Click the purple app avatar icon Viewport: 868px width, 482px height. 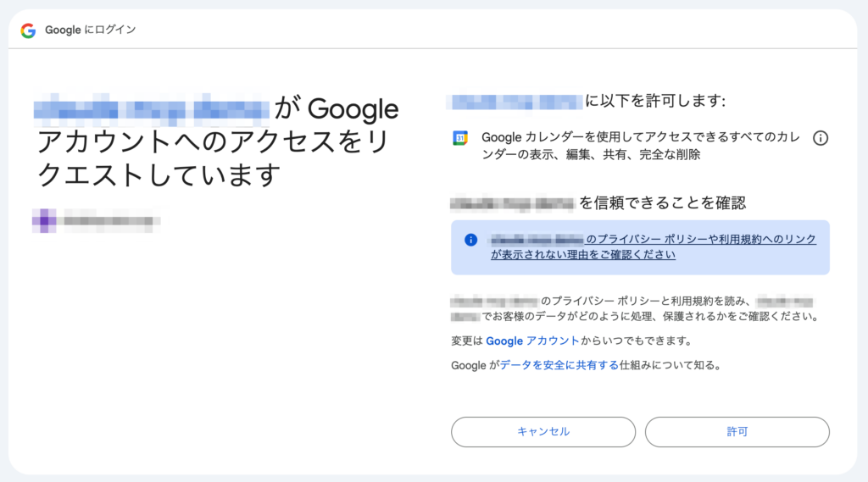[x=44, y=221]
